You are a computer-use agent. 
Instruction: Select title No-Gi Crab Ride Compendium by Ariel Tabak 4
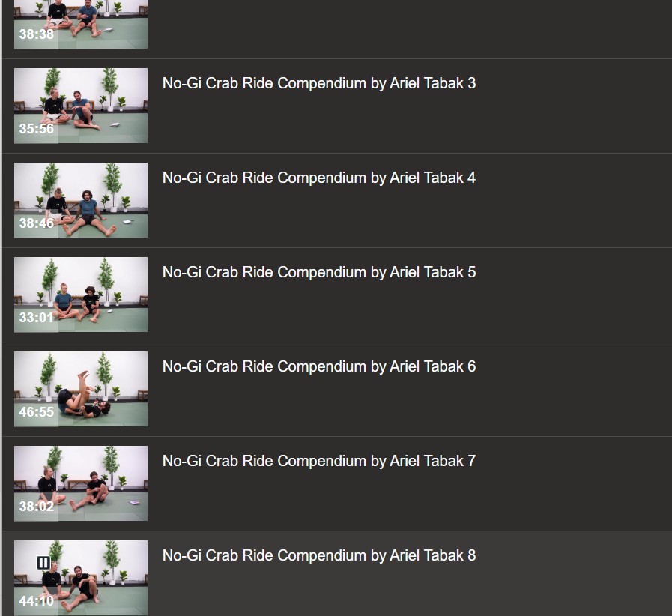[319, 178]
